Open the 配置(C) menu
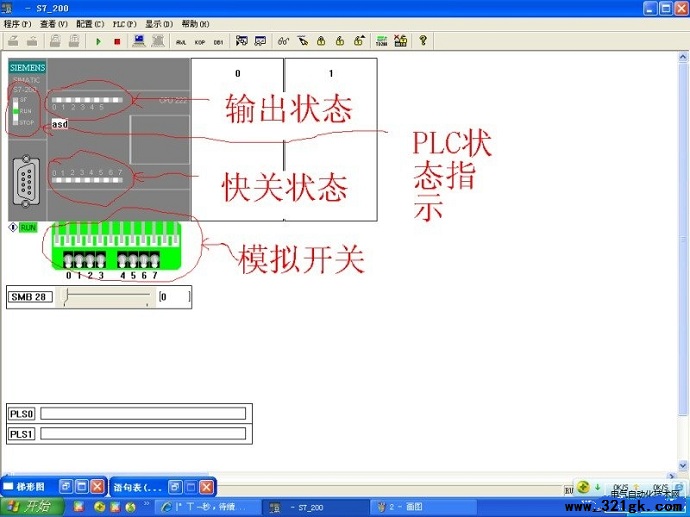 click(x=90, y=24)
